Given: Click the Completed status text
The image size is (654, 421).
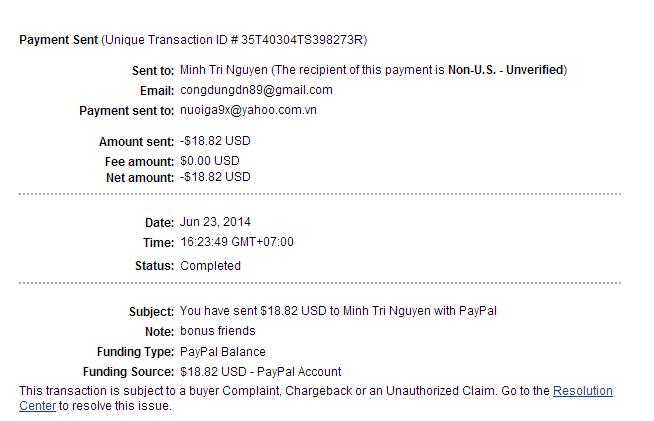Looking at the screenshot, I should (x=210, y=266).
